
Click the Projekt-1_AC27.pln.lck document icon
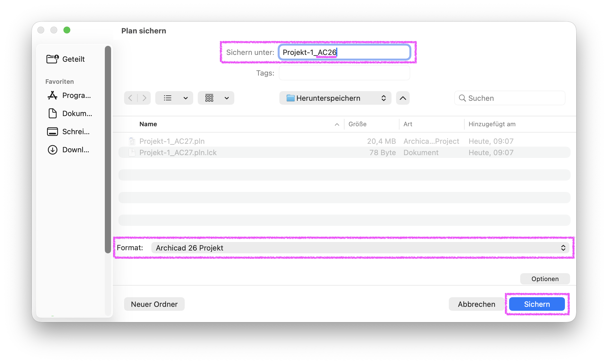(x=132, y=152)
